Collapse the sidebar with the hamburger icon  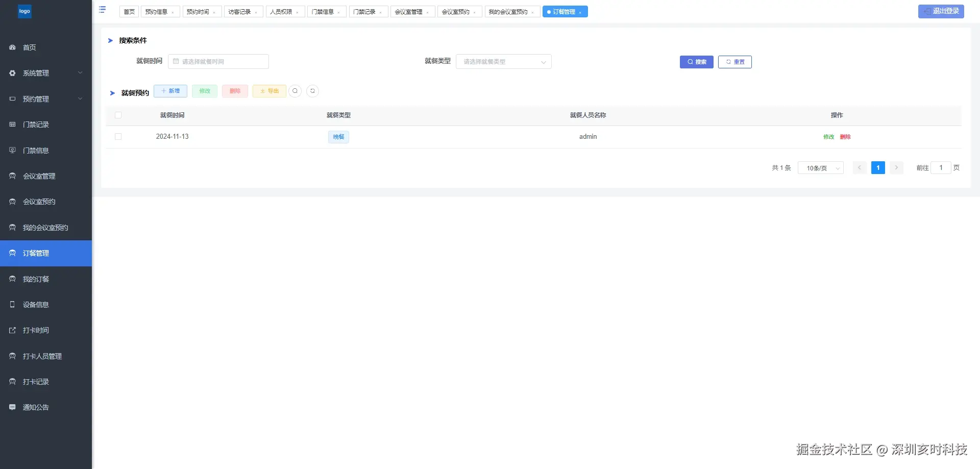(102, 10)
